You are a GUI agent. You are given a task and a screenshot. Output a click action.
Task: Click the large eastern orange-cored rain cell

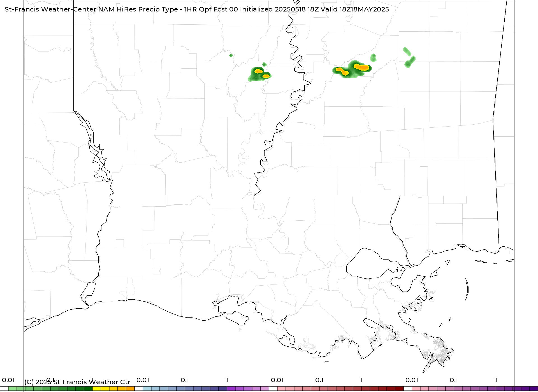pyautogui.click(x=352, y=69)
